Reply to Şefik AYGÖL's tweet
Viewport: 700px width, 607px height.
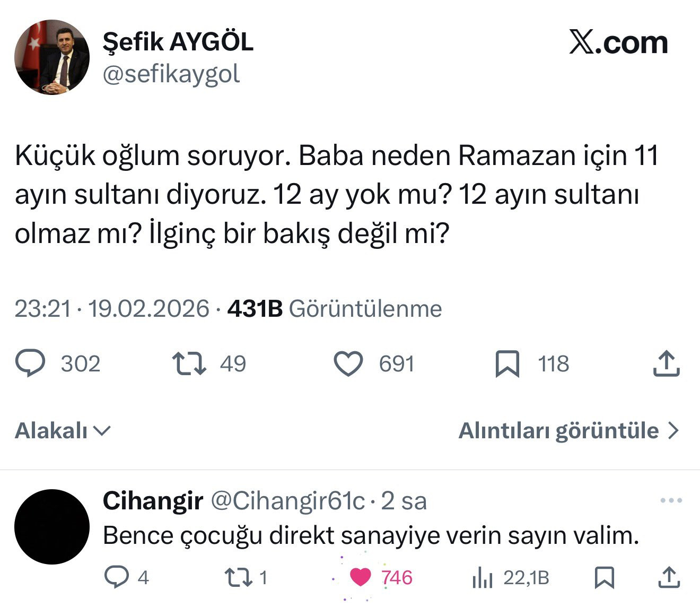[x=31, y=364]
